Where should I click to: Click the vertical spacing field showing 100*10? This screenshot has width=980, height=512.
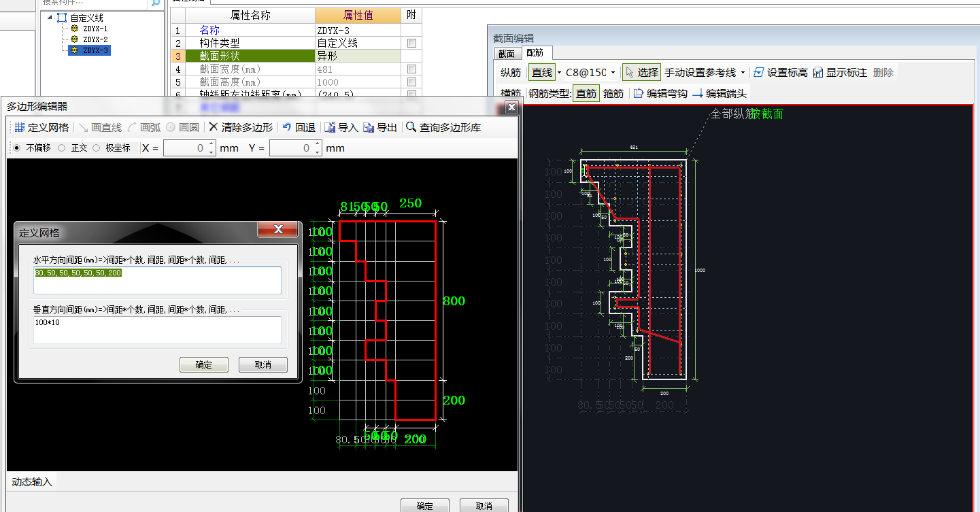tap(157, 330)
